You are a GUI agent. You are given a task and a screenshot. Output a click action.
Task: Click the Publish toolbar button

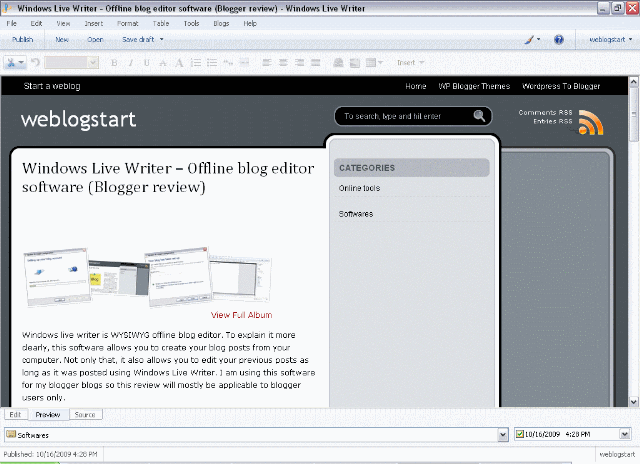pyautogui.click(x=22, y=40)
